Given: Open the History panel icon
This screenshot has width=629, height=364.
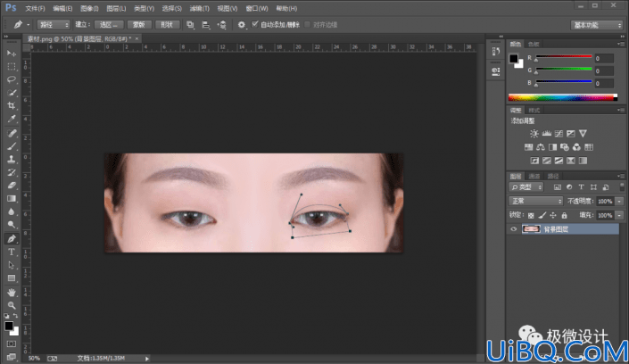Looking at the screenshot, I should (x=496, y=51).
